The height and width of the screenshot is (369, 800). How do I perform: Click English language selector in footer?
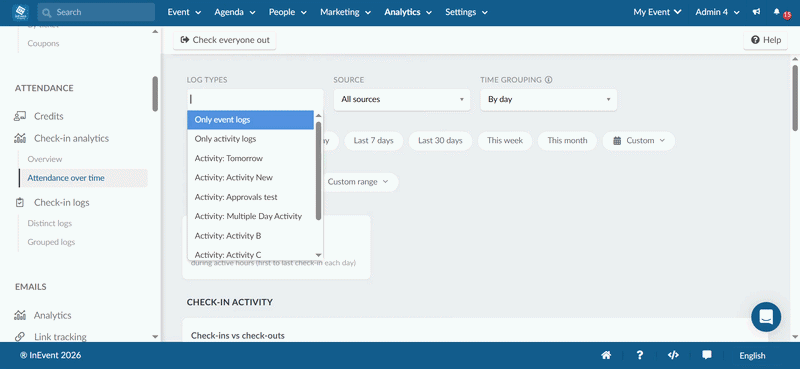pos(752,356)
